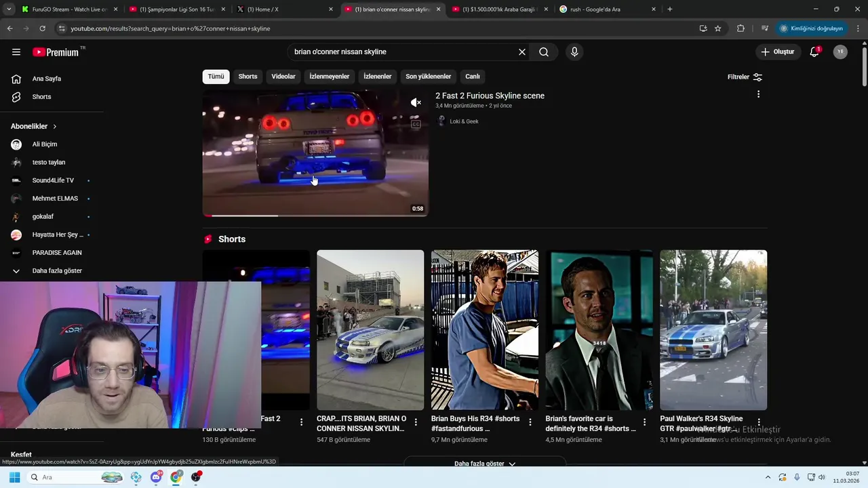Select the Son yüklenenler filter chip

428,77
